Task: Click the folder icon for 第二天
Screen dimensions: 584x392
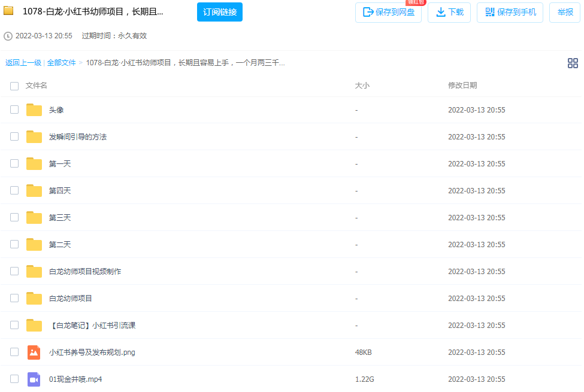Action: [x=34, y=244]
